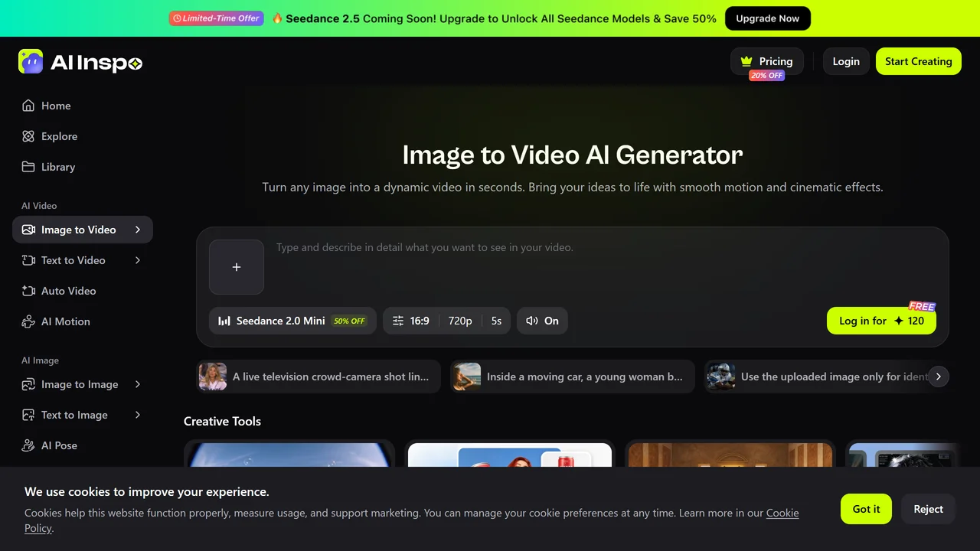Image resolution: width=980 pixels, height=551 pixels.
Task: Expand Image to Image submenu chevron
Action: (x=138, y=384)
